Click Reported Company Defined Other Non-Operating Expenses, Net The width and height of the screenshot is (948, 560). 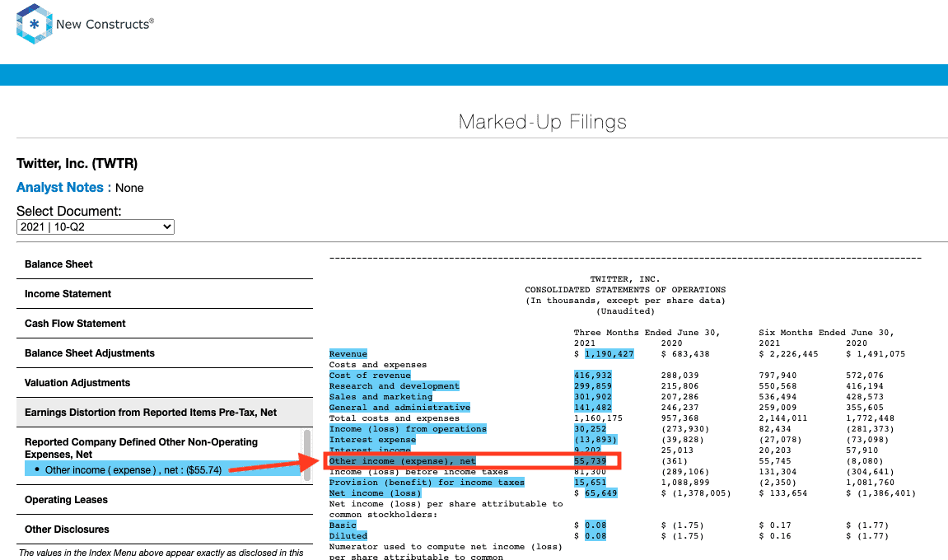pos(141,448)
